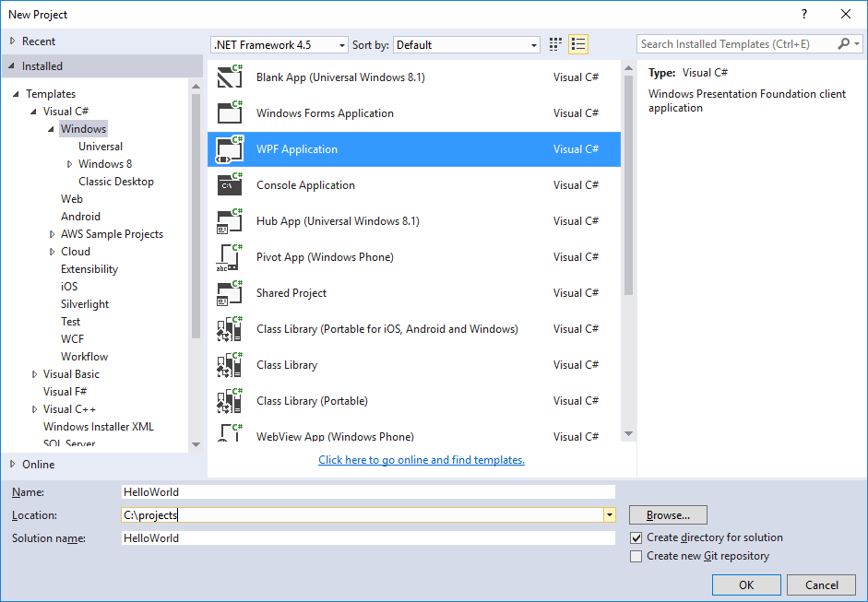
Task: Click the Console Application template icon
Action: click(230, 184)
